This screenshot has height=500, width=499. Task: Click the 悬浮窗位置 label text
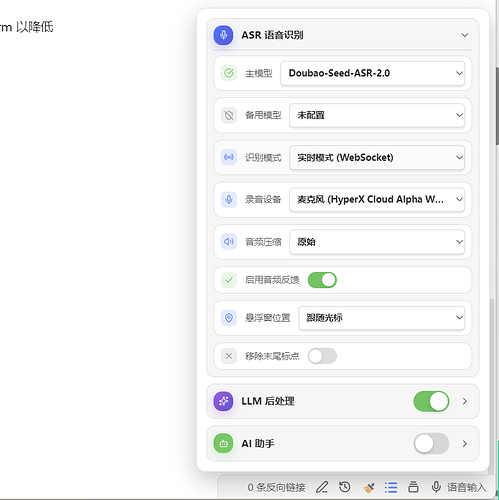[267, 318]
